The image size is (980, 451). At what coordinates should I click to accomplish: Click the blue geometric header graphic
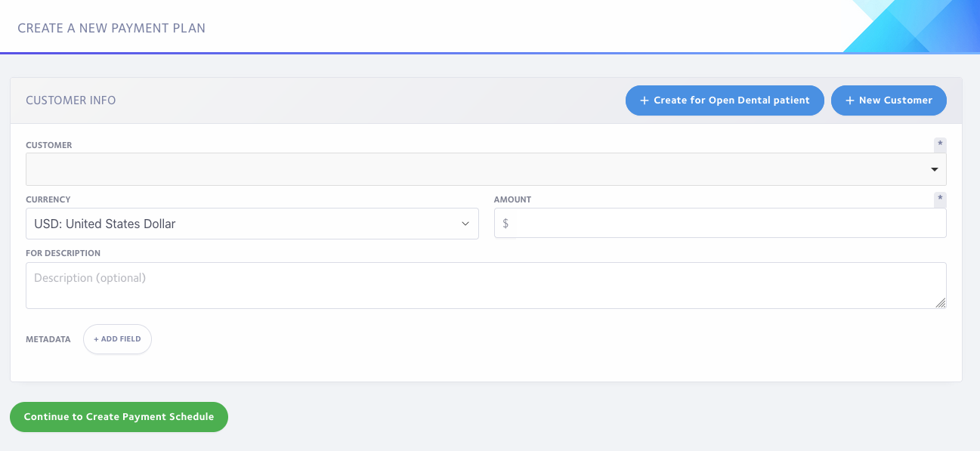pos(910,26)
